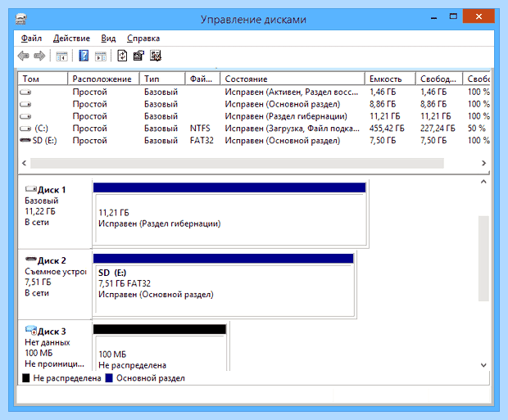Select the SD (E:) volume row label
This screenshot has width=508, height=420.
coord(45,141)
